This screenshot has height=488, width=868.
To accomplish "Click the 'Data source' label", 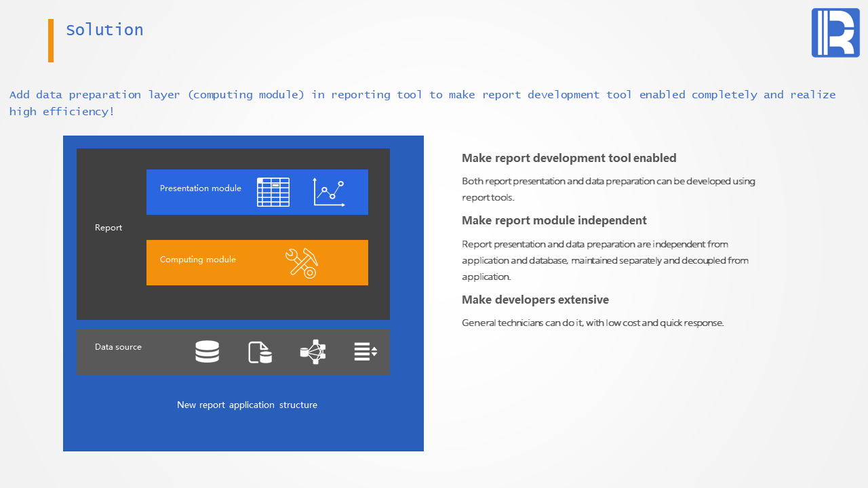I will point(118,347).
